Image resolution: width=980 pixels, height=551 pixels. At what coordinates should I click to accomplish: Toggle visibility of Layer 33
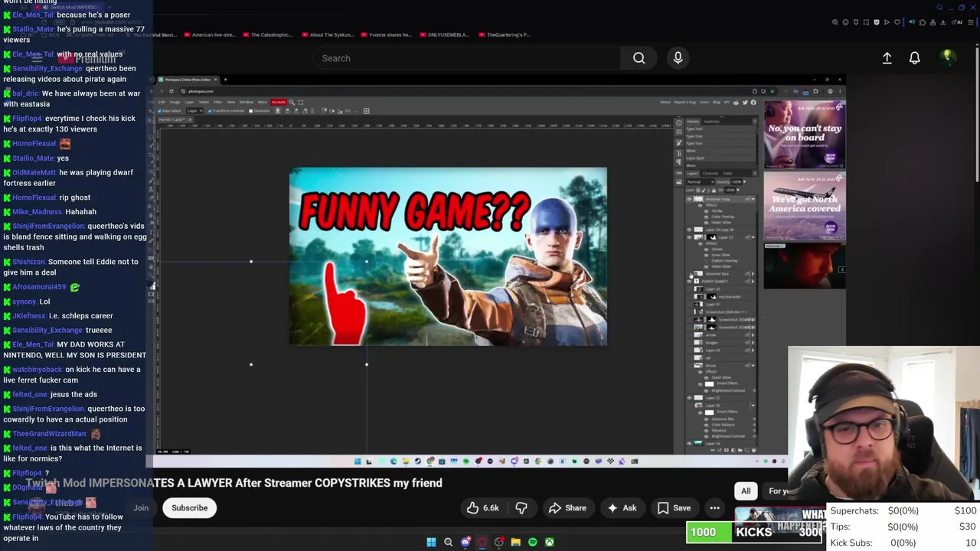[x=689, y=237]
